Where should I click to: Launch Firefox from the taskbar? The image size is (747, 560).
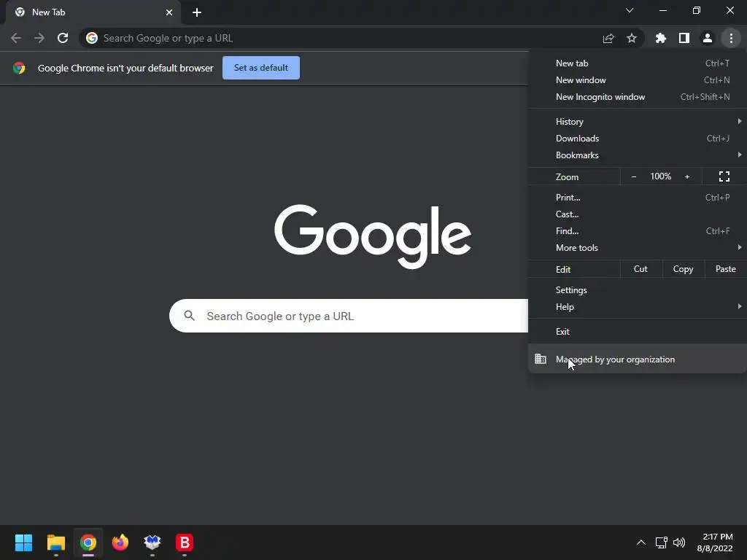pyautogui.click(x=120, y=542)
